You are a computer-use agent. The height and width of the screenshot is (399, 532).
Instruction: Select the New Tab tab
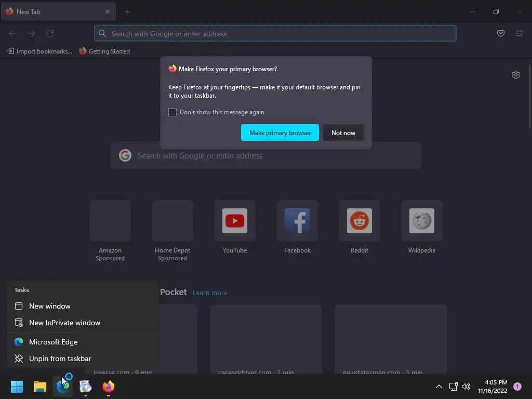click(58, 11)
